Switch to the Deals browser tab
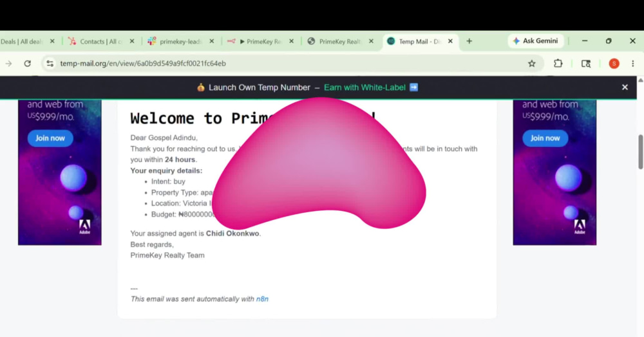This screenshot has width=644, height=337. 23,41
